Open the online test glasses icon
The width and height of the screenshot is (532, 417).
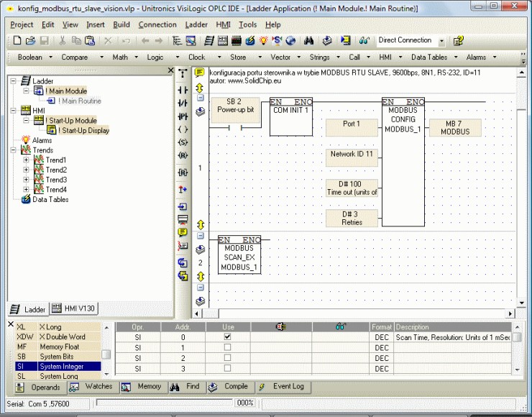364,41
